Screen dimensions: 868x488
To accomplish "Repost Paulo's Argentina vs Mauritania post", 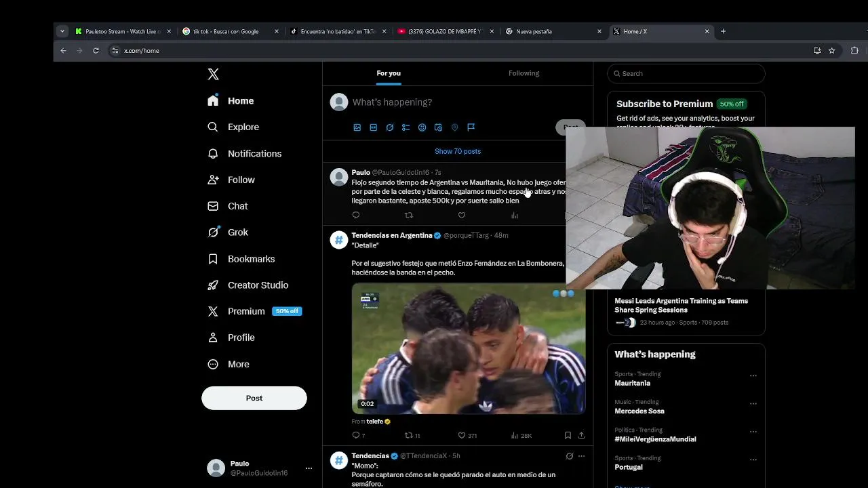I will (x=409, y=216).
